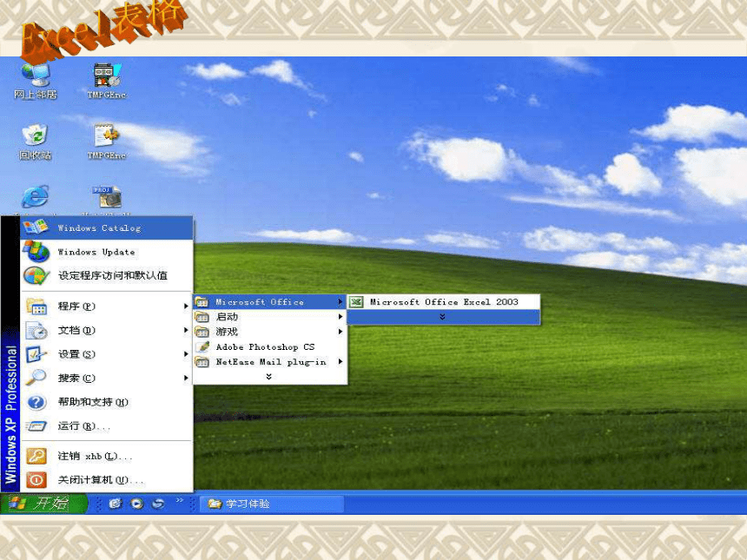This screenshot has height=560, width=747.
Task: Click the NetEase Mail folder icon
Action: pyautogui.click(x=202, y=362)
